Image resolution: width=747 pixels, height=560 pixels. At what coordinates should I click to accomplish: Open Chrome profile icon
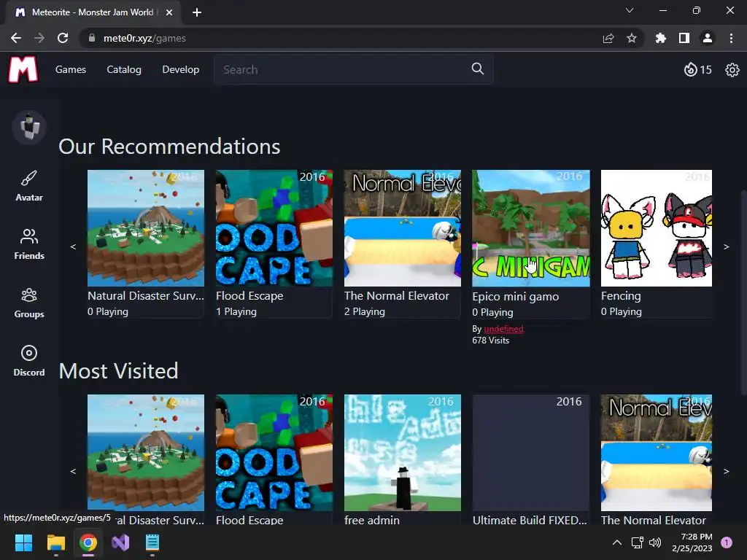pos(708,38)
